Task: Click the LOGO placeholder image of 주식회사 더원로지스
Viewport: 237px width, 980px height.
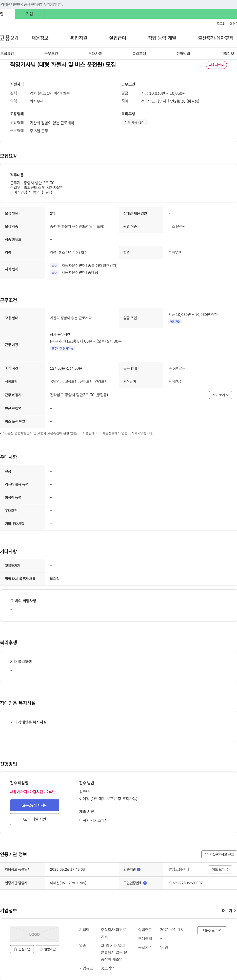Action: point(35,934)
